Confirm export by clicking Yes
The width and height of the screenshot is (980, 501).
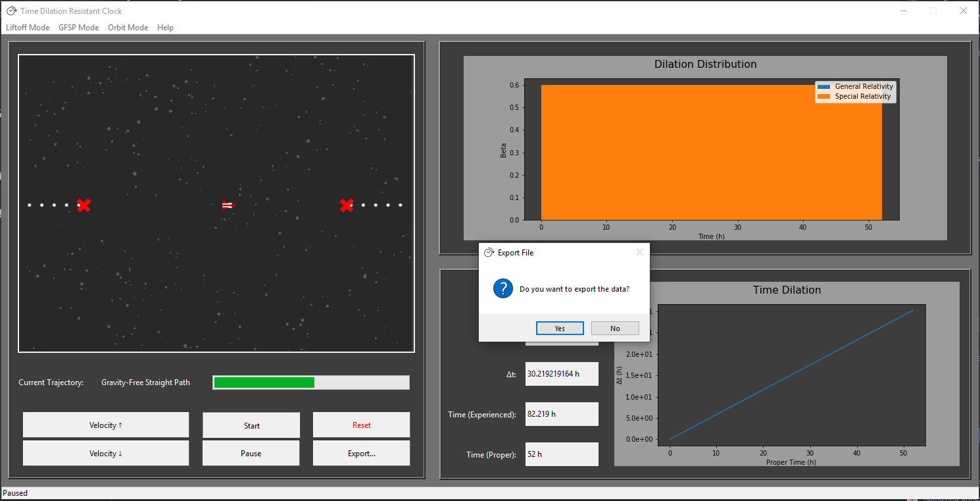(x=560, y=329)
